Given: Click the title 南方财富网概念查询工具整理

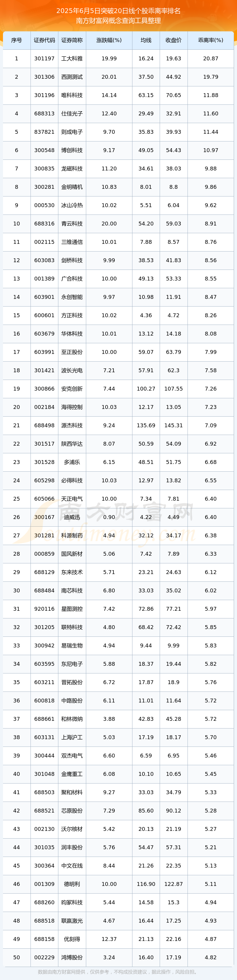Looking at the screenshot, I should (118, 20).
